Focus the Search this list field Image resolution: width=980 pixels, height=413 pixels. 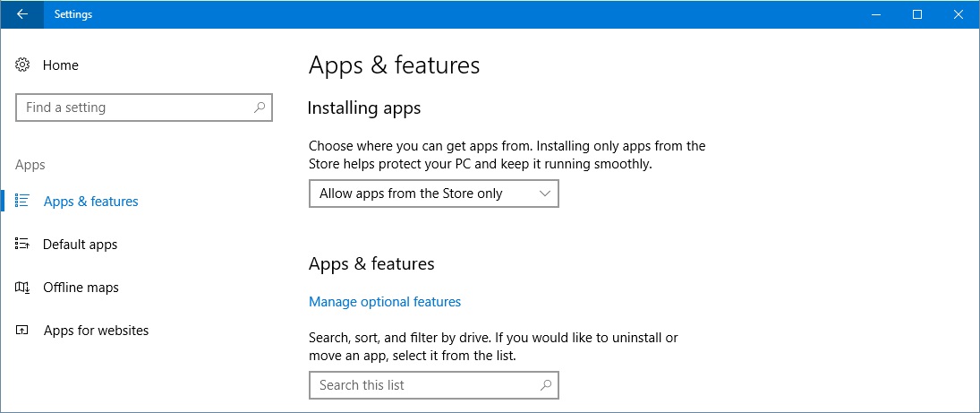[434, 385]
